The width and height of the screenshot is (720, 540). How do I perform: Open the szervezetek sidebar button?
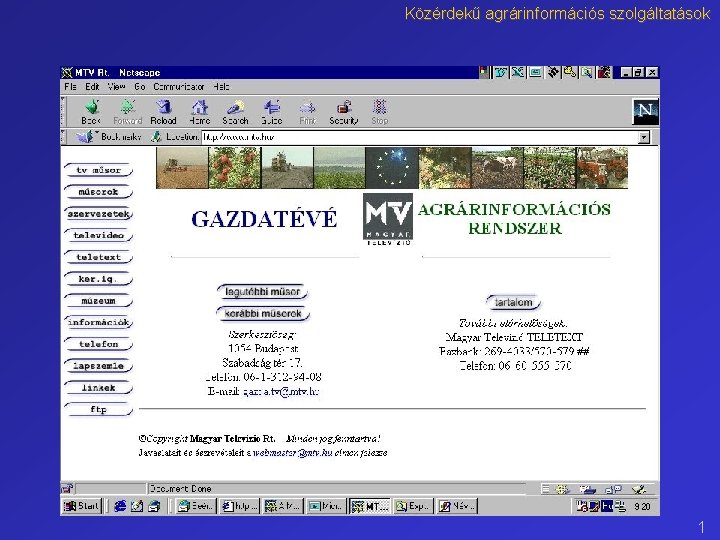[x=98, y=214]
